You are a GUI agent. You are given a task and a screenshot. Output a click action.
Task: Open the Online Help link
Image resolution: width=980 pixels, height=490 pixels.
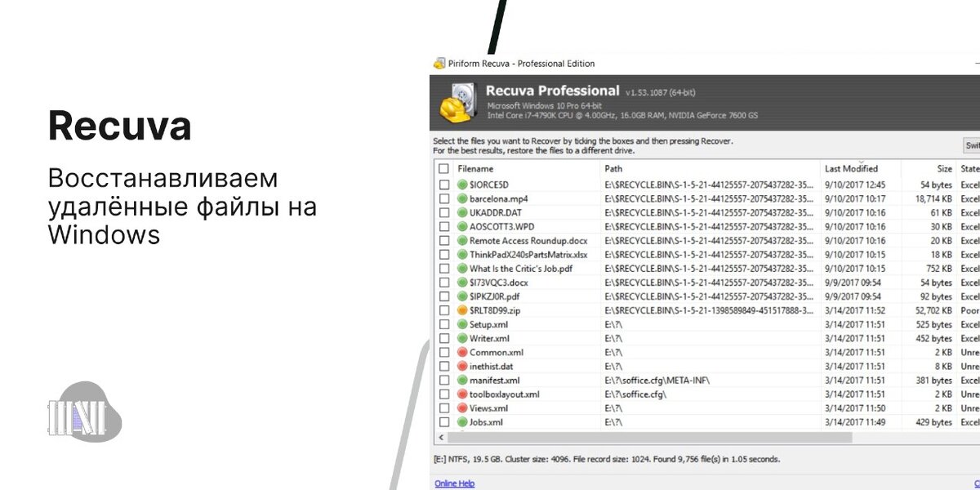point(454,483)
